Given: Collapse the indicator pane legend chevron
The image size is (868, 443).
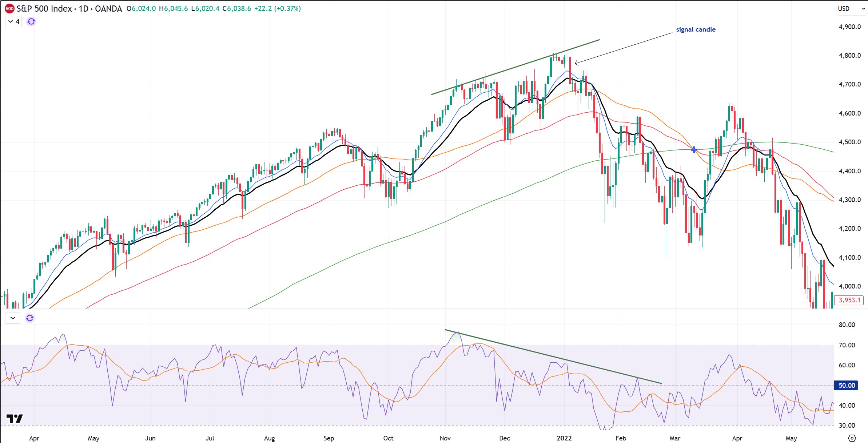Looking at the screenshot, I should [x=13, y=318].
